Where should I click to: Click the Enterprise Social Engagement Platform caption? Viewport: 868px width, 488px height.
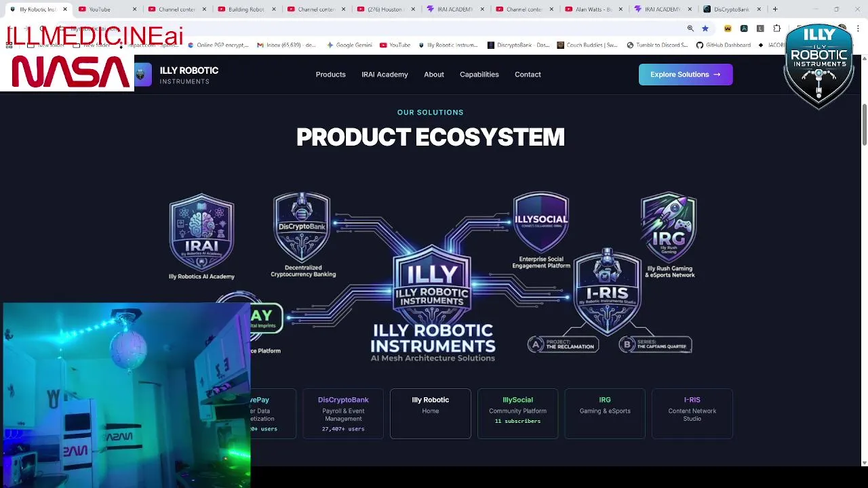[x=541, y=262]
